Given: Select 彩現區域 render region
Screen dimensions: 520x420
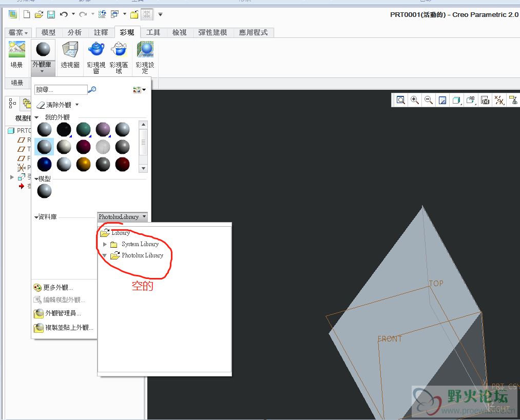Looking at the screenshot, I should (119, 57).
